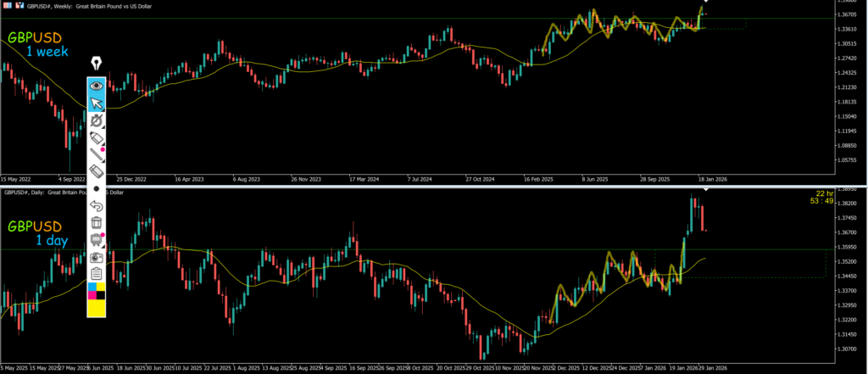Select the crossed-out pencil tool
The width and height of the screenshot is (868, 374).
point(97,120)
